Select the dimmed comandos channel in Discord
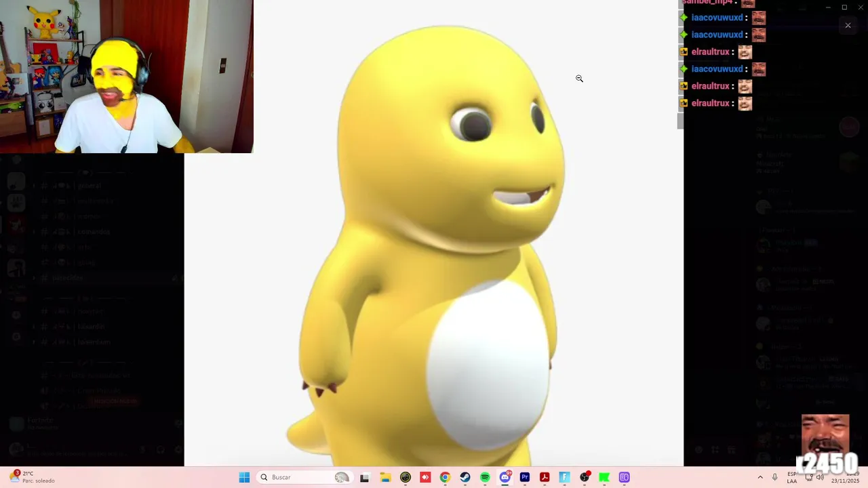The height and width of the screenshot is (488, 868). 94,232
